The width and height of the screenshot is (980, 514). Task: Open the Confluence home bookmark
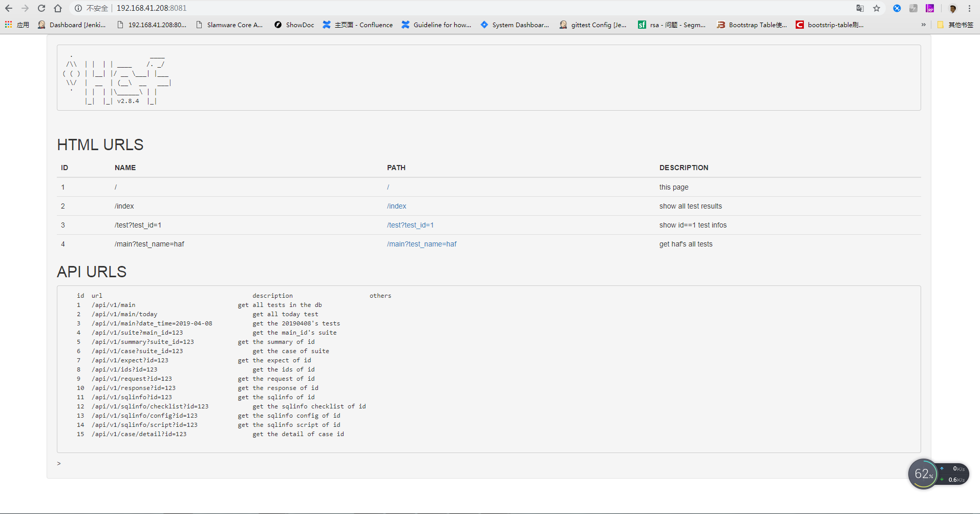pos(358,25)
